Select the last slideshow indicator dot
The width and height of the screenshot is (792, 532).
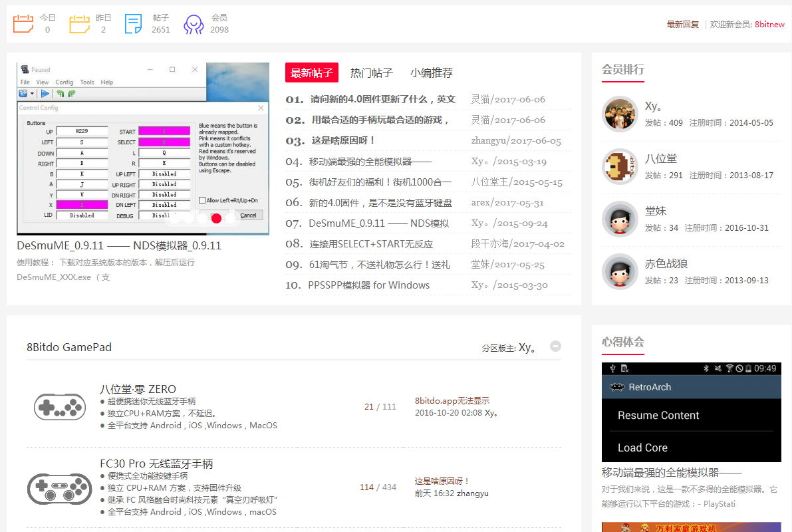[231, 218]
